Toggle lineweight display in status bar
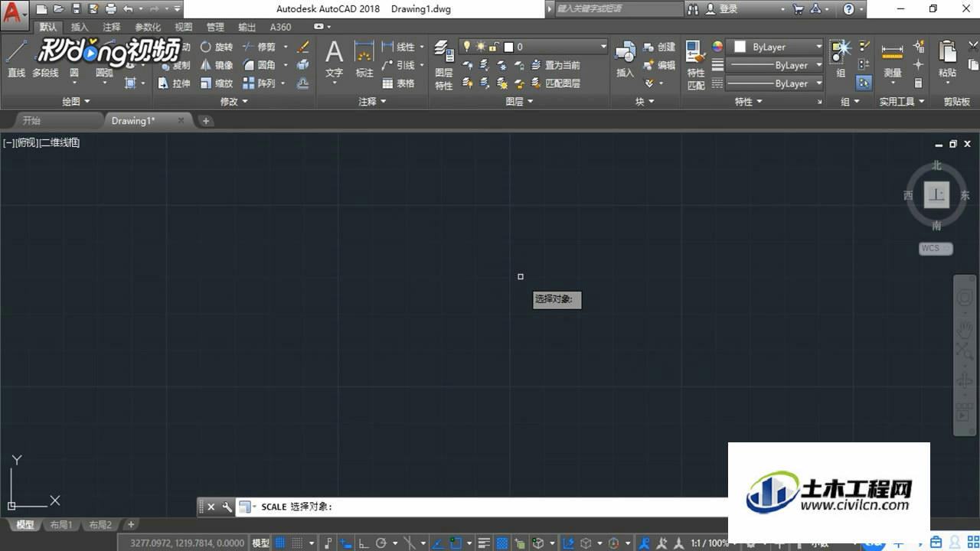The height and width of the screenshot is (551, 980). pos(484,543)
